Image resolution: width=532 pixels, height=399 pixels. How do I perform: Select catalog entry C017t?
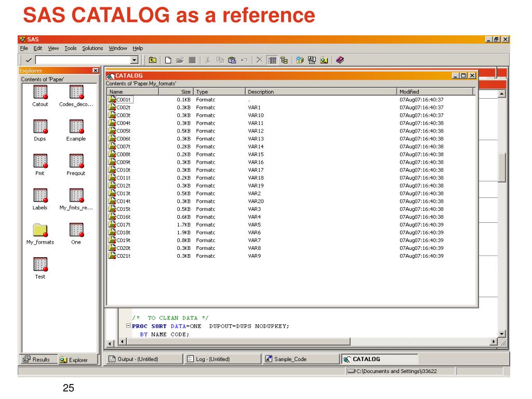tap(123, 224)
